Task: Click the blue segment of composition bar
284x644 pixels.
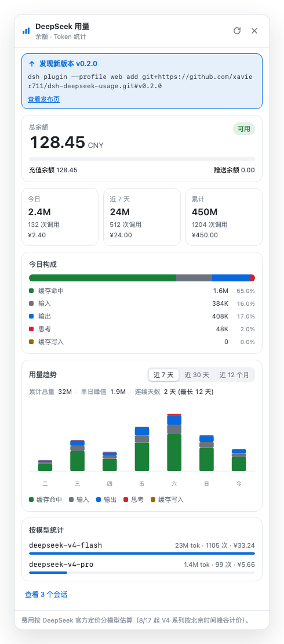Action: [231, 278]
